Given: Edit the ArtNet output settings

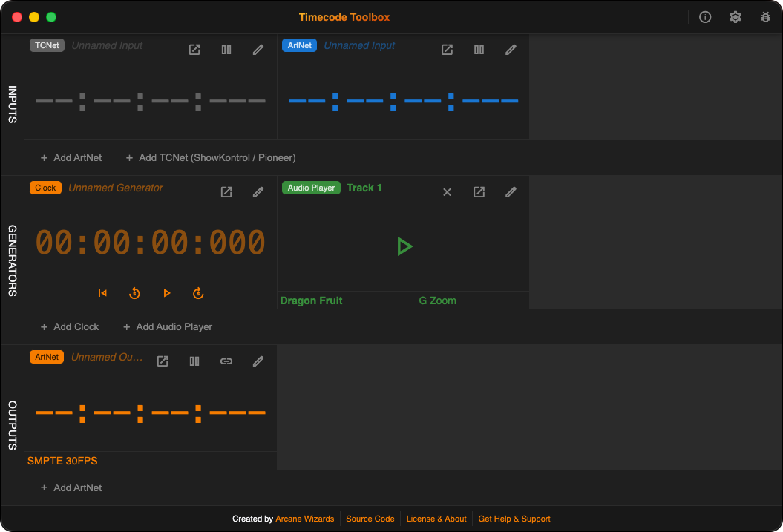Looking at the screenshot, I should click(x=258, y=361).
